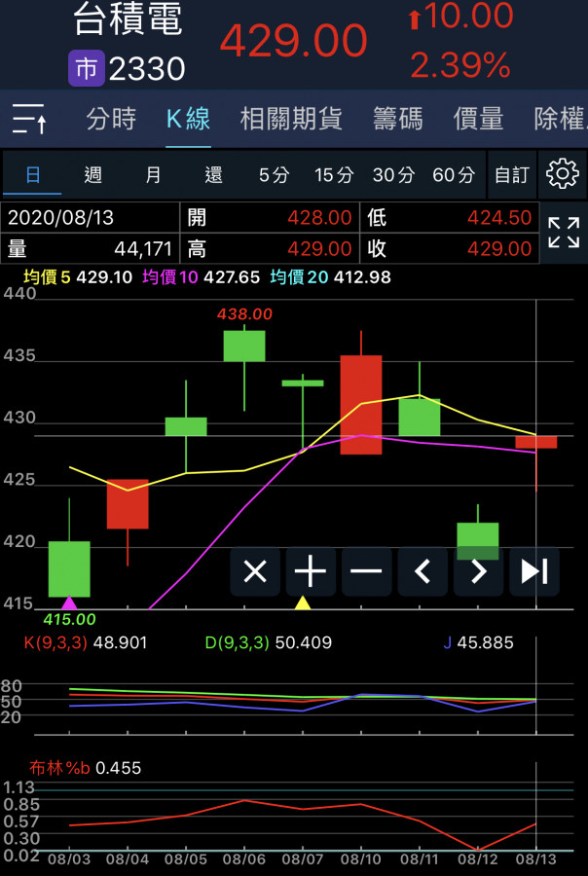Tap the 自訂 custom period button

click(x=511, y=175)
